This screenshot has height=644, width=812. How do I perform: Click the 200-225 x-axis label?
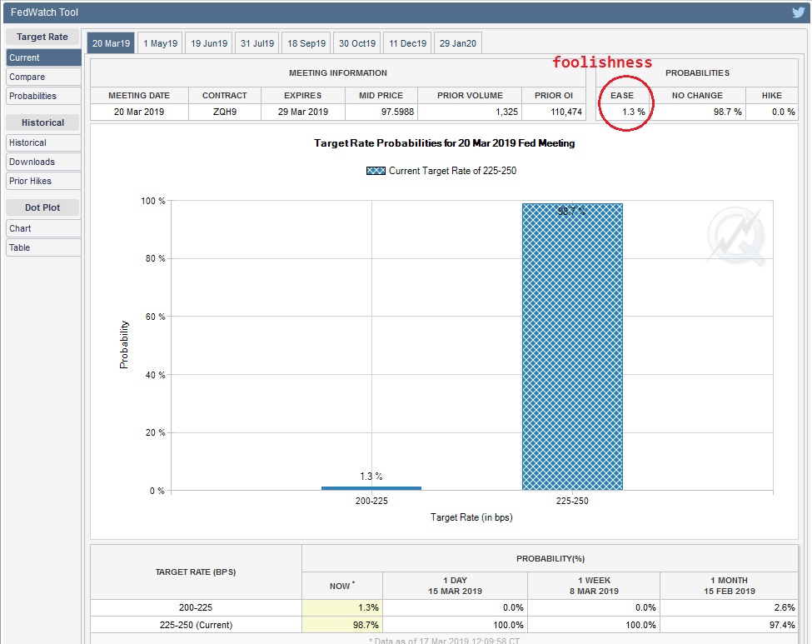pos(371,501)
